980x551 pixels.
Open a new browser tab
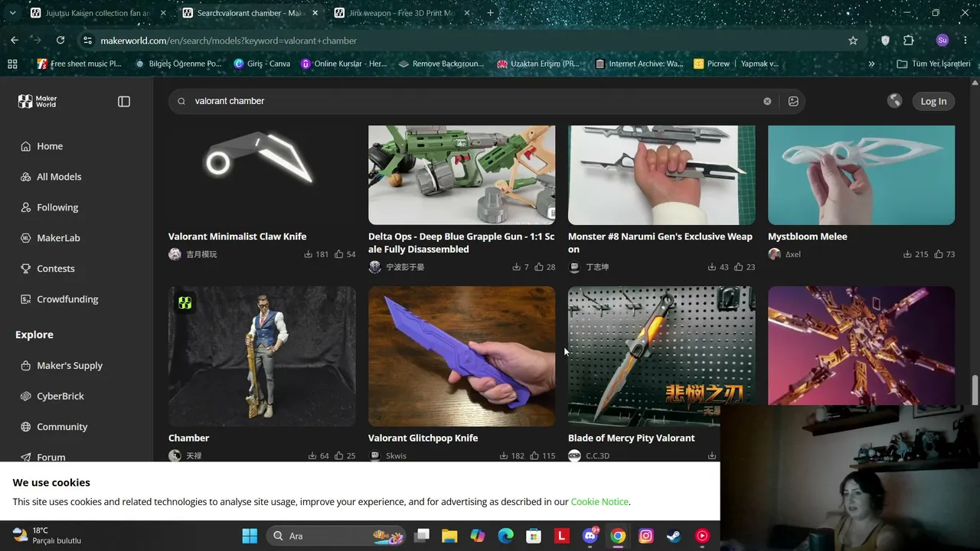click(x=491, y=13)
